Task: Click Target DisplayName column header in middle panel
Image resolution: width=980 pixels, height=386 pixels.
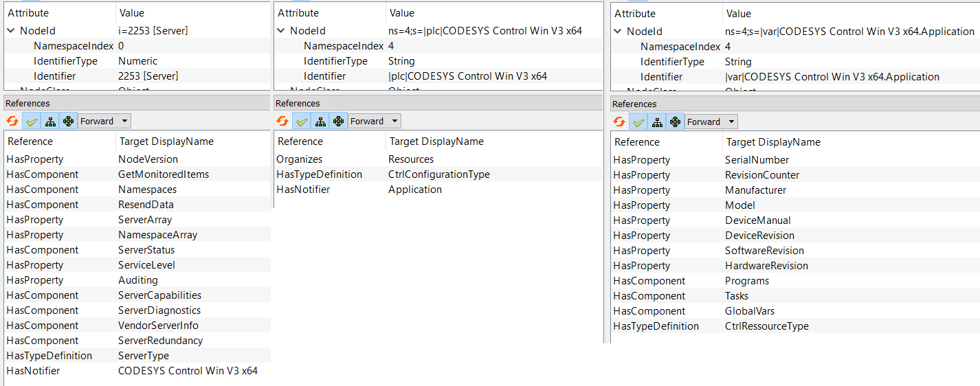Action: 436,141
